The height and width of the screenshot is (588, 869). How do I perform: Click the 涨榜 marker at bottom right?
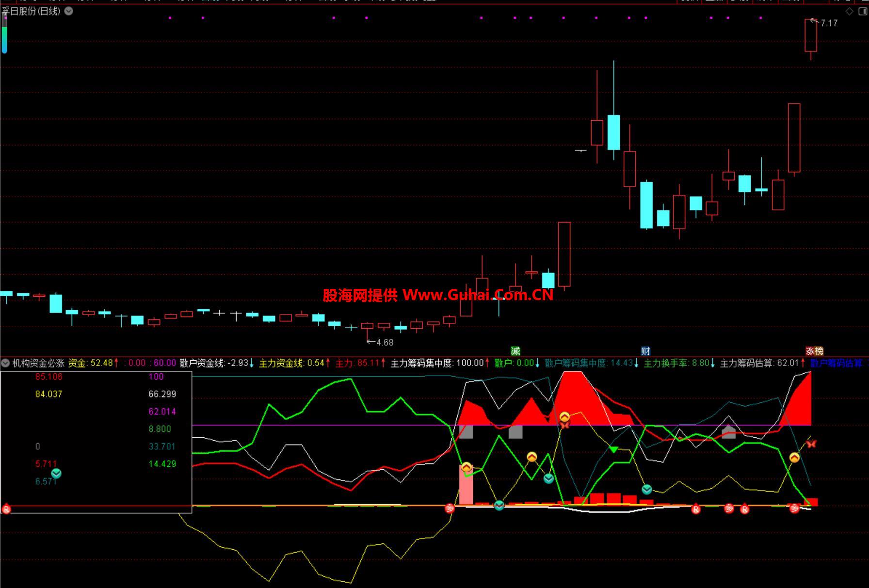pos(814,351)
